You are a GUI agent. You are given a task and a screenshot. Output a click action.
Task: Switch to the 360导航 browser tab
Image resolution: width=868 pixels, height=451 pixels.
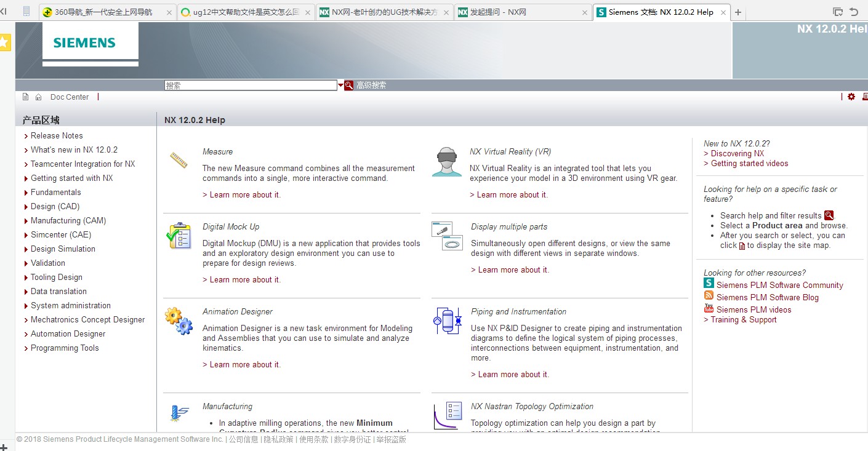tap(108, 12)
